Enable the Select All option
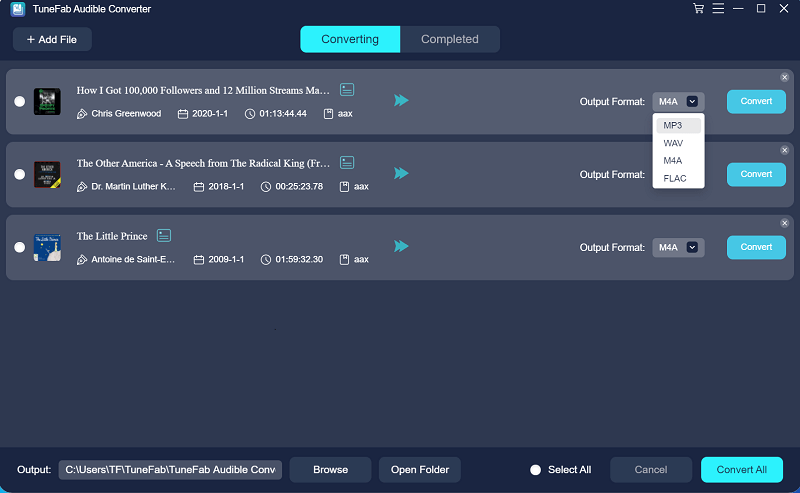This screenshot has height=493, width=800. click(535, 470)
